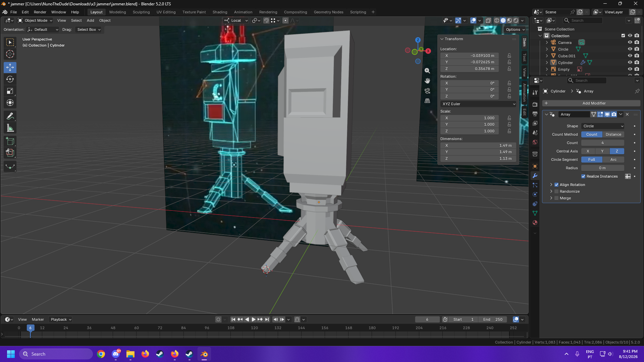
Task: Switch to wireframe viewport shading
Action: coord(497,20)
